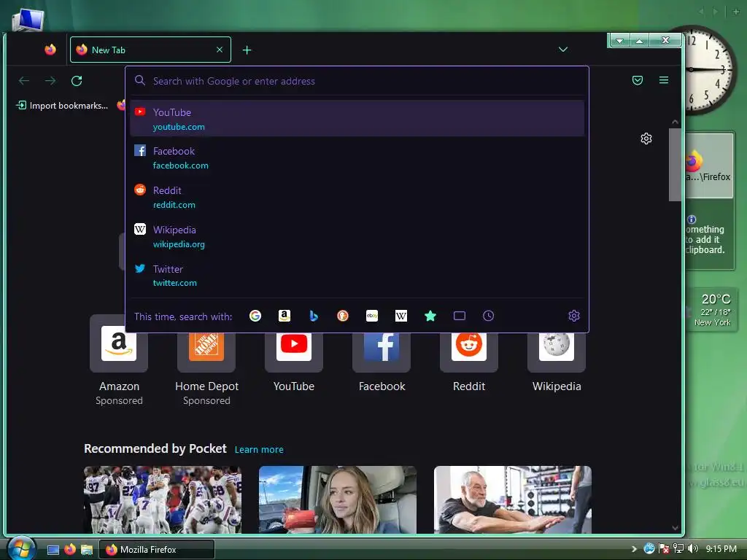Search this time with Wikipedia engine

pos(401,316)
